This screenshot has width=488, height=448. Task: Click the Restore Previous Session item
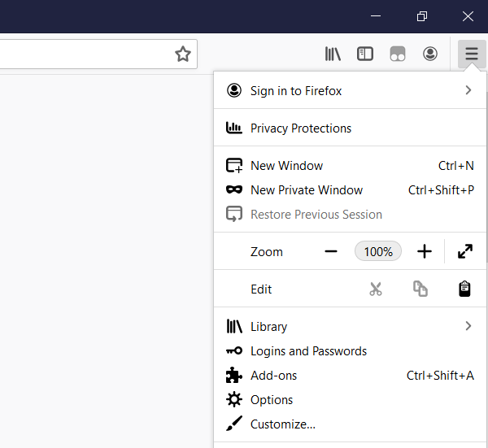350,215
